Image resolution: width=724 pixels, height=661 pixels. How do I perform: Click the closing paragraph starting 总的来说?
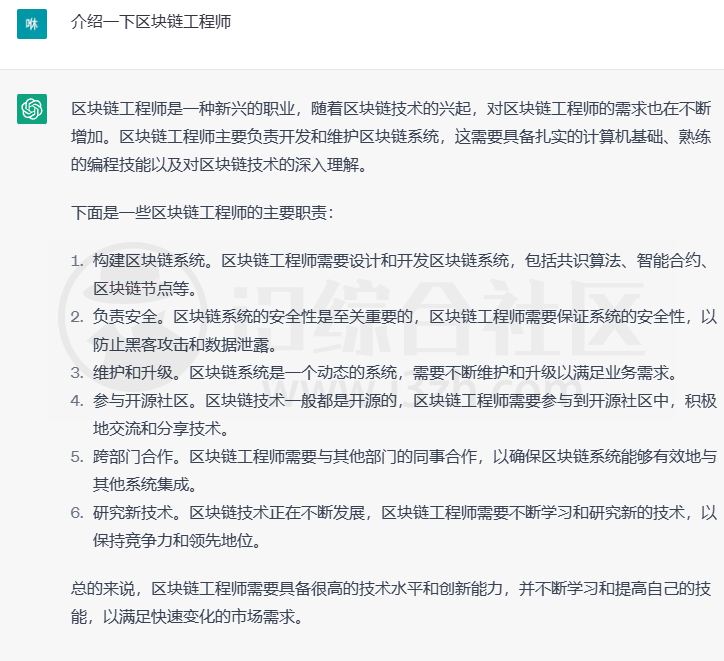[391, 602]
